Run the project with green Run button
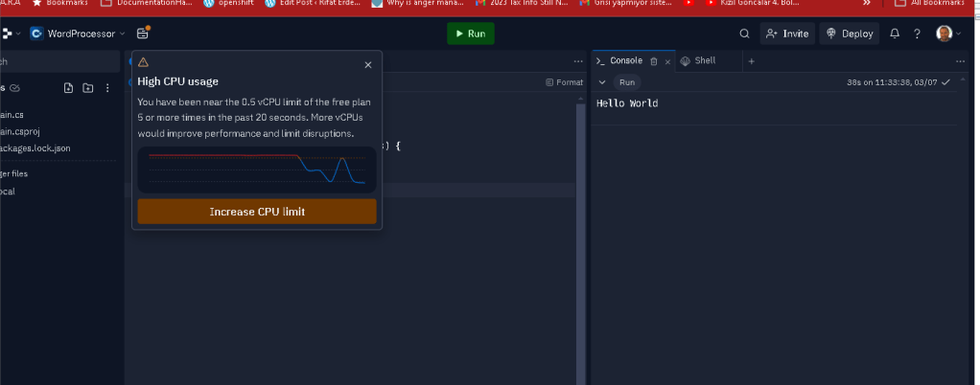 point(471,34)
